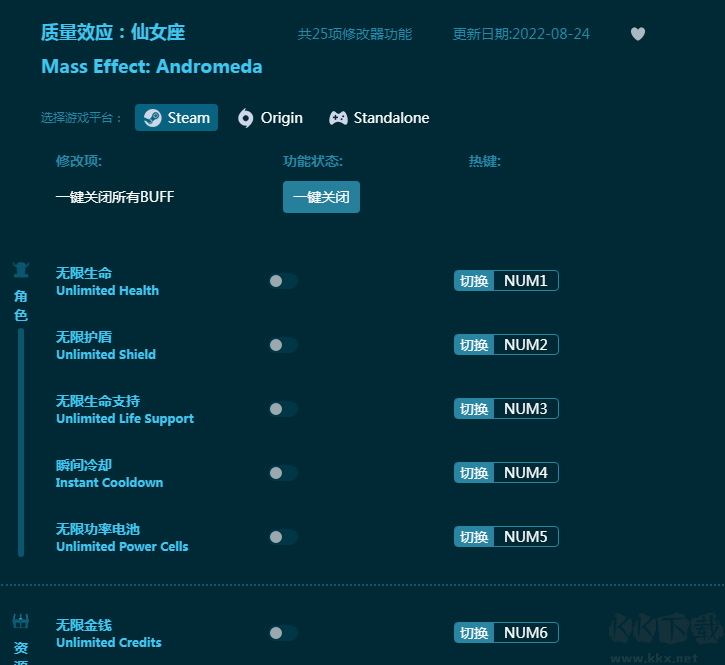Click the Unlimited Power Cells label
This screenshot has width=725, height=665.
click(x=122, y=547)
